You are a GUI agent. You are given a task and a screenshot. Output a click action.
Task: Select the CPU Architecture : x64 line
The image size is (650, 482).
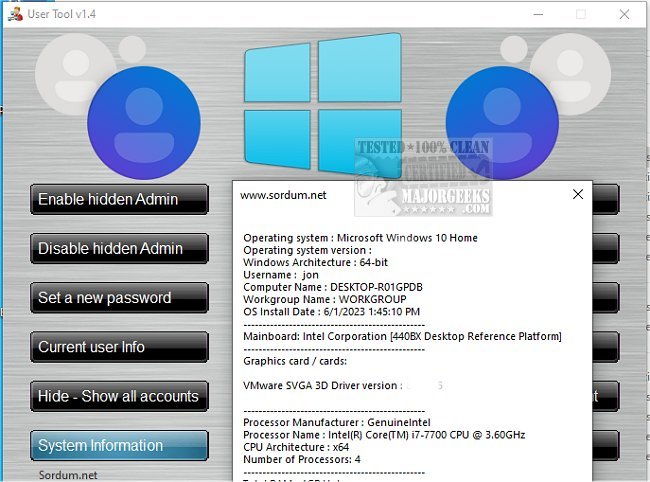(x=296, y=447)
